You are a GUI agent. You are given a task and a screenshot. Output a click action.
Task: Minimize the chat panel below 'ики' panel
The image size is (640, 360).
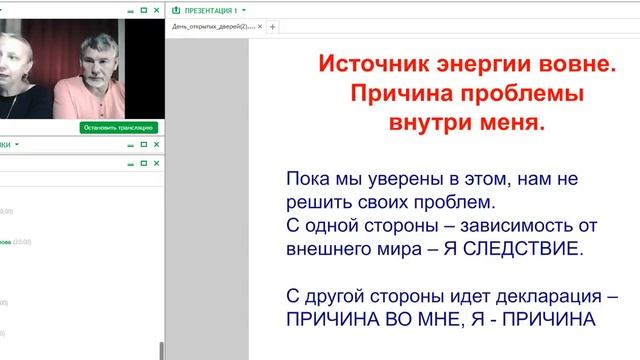(131, 164)
